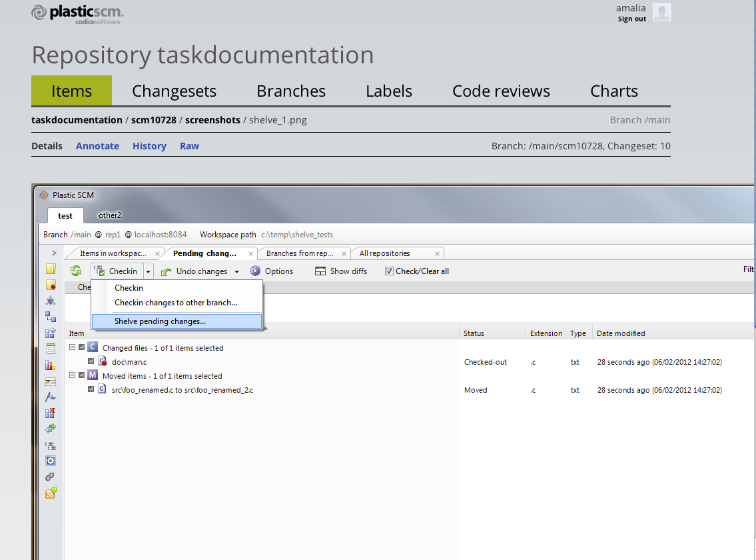Close the Pending changes tab
This screenshot has width=756, height=560.
point(250,253)
